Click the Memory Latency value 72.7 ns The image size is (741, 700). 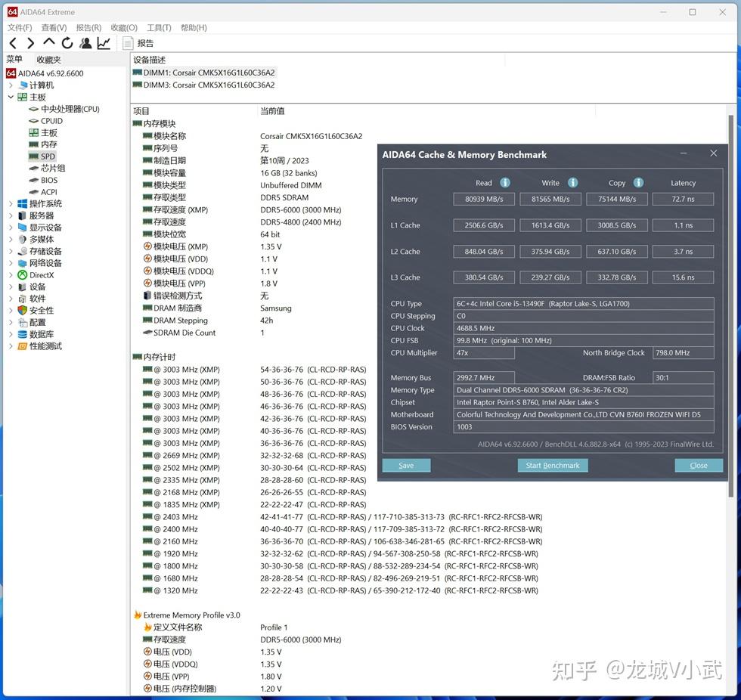684,200
